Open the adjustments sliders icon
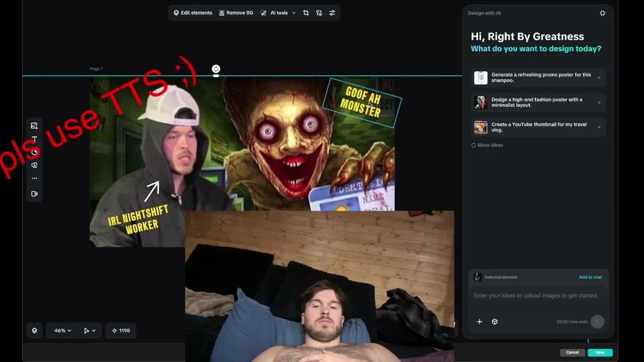Image resolution: width=644 pixels, height=362 pixels. pos(332,13)
